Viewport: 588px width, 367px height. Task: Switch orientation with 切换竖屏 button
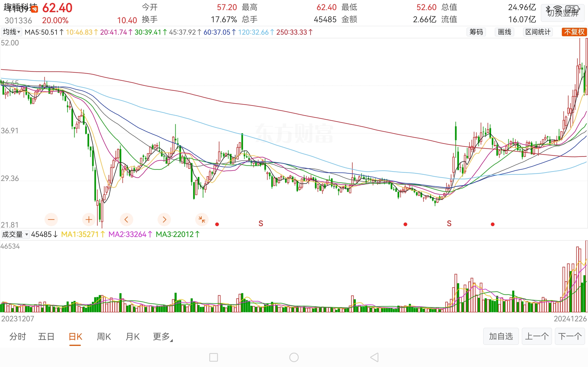[563, 13]
